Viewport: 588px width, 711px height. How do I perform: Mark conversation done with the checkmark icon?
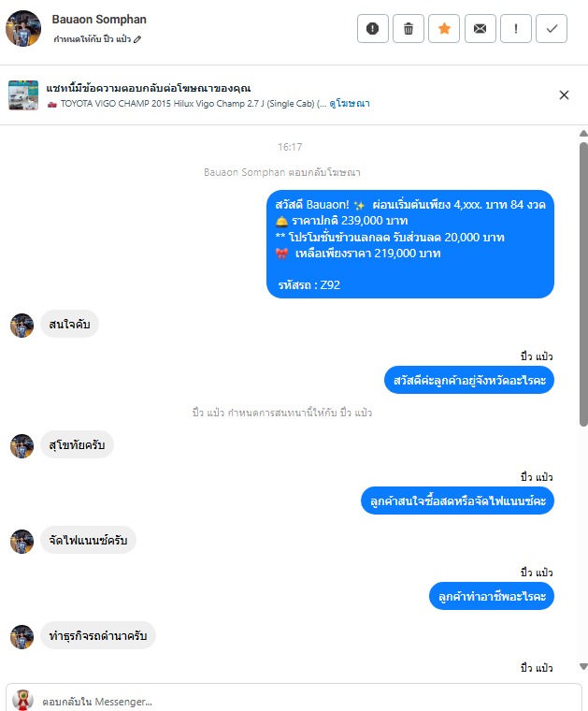click(552, 29)
